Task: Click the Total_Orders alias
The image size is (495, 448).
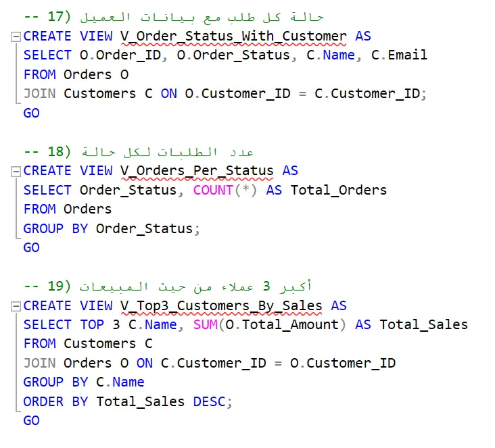Action: (x=338, y=191)
